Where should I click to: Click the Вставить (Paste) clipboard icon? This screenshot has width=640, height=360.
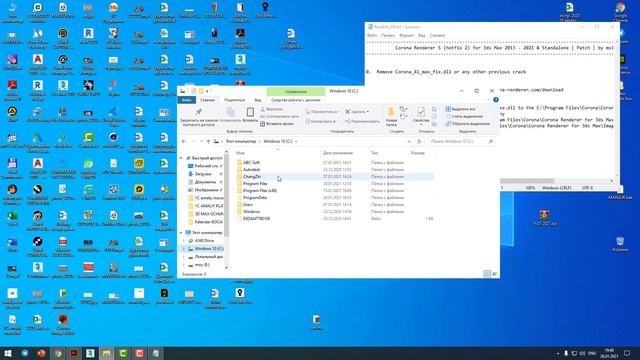point(250,115)
